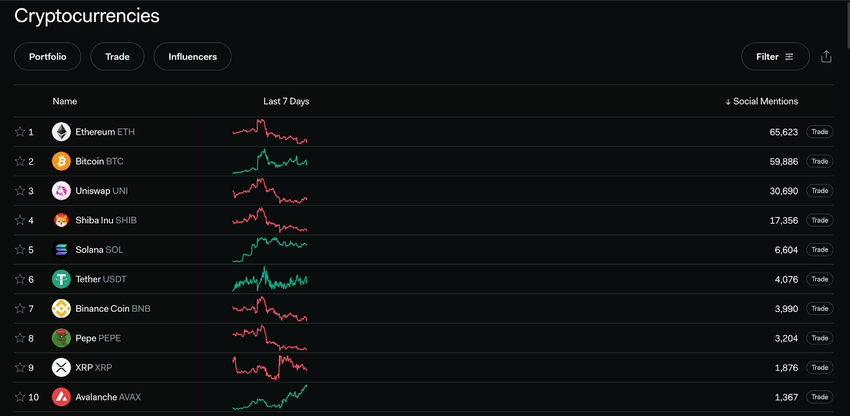The width and height of the screenshot is (850, 416).
Task: Open Trade for Tether
Action: click(820, 279)
